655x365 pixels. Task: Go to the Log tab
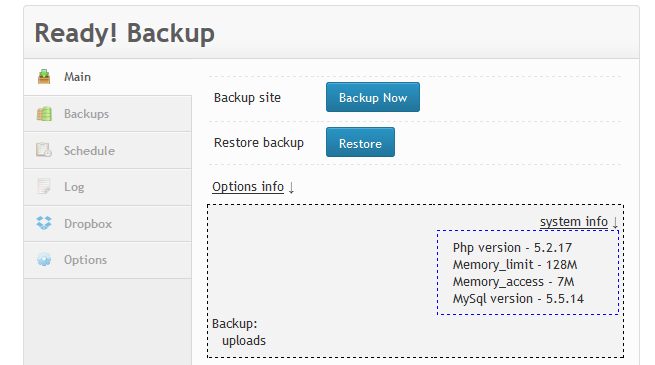[x=74, y=187]
